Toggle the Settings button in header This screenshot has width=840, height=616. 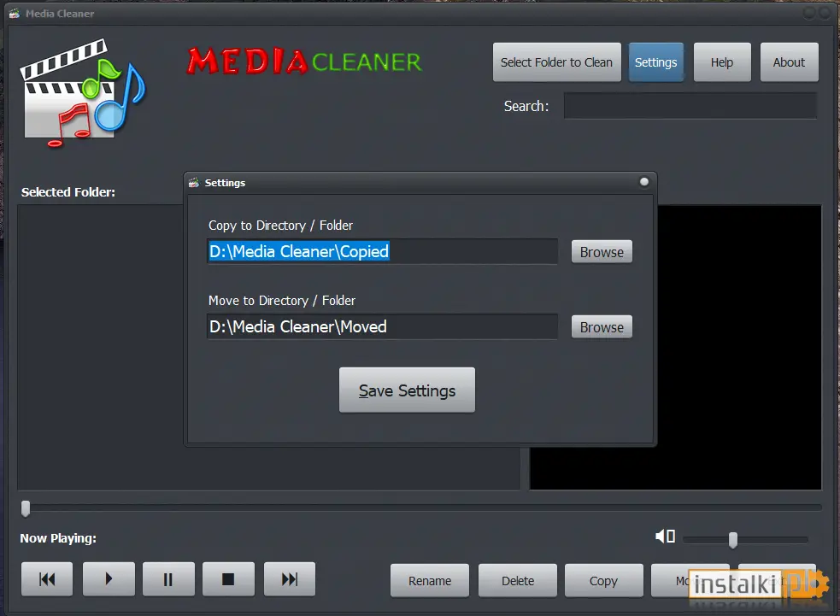(655, 62)
